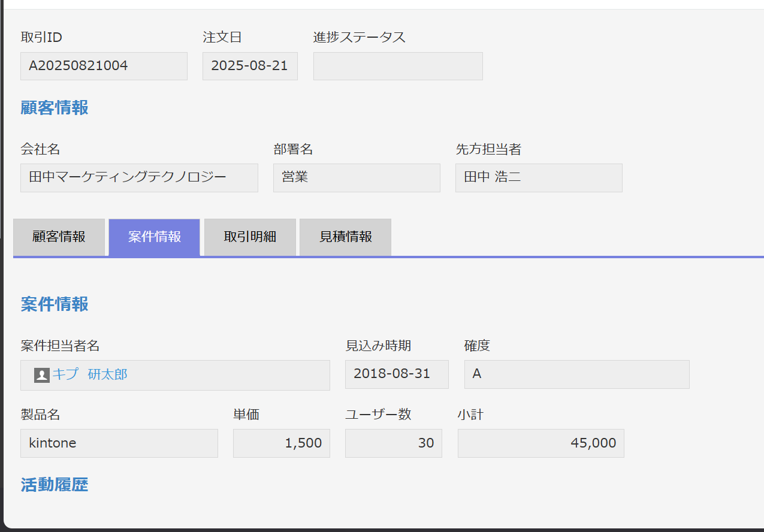Open the 取引明細 tab

coord(250,237)
